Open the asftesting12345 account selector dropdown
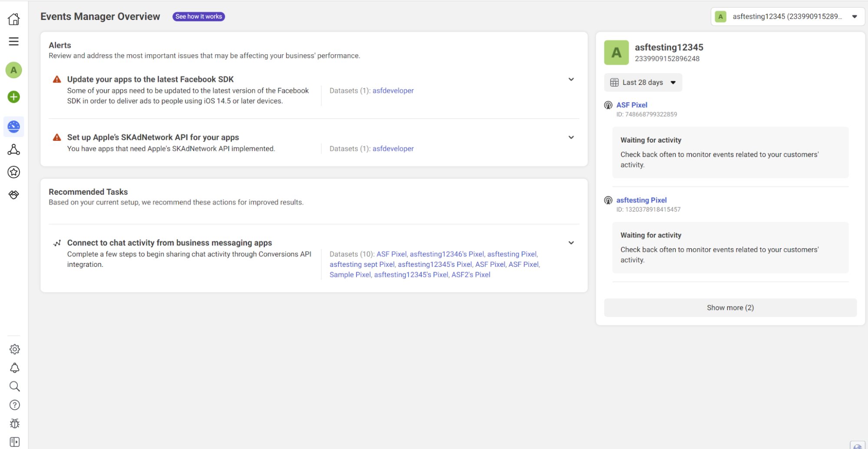Viewport: 868px width, 449px height. point(787,17)
